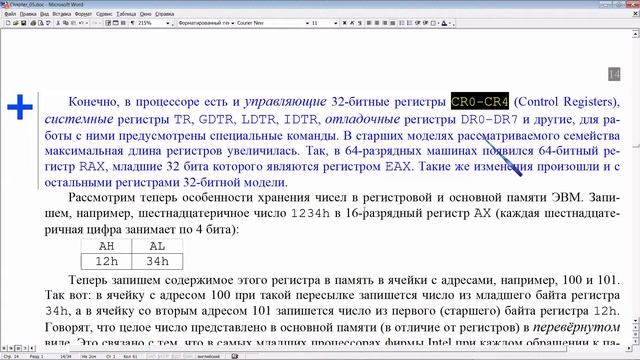The image size is (640, 360).
Task: Print the document
Action: [33, 23]
